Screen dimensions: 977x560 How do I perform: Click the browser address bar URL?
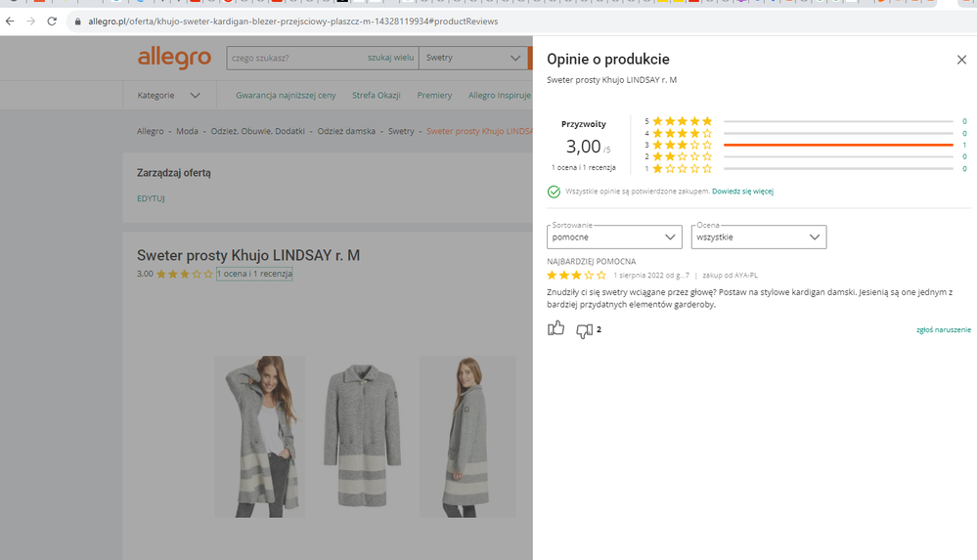(292, 22)
